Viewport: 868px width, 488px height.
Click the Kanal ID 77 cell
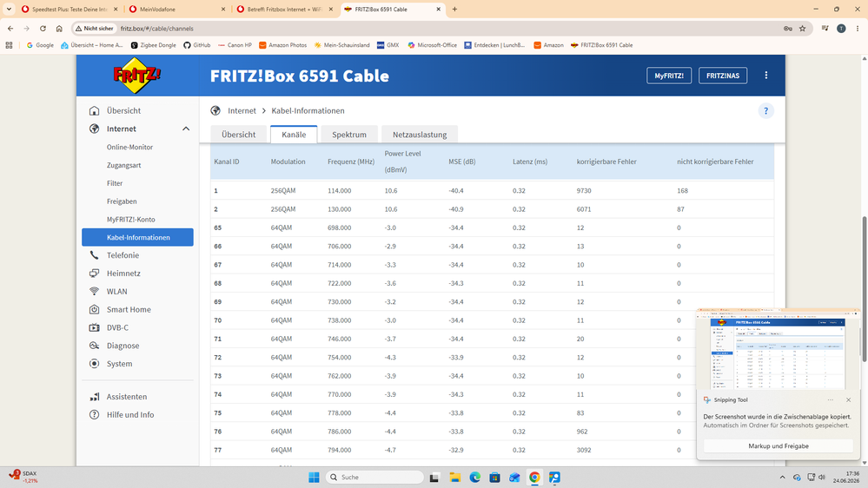(217, 451)
